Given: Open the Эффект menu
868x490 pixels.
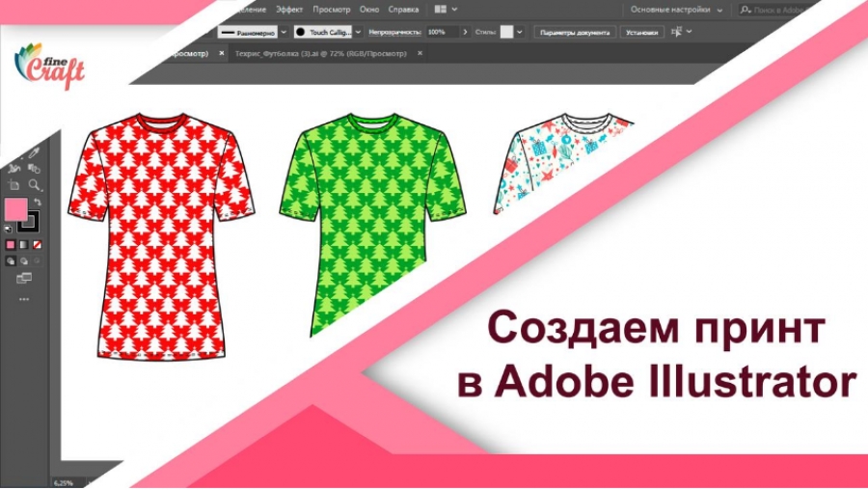Looking at the screenshot, I should pyautogui.click(x=289, y=10).
